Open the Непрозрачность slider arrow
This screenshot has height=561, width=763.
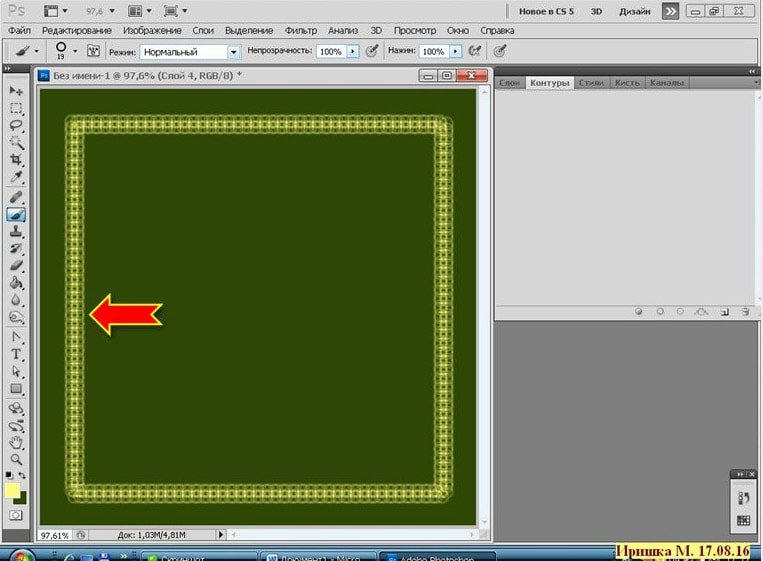point(352,51)
